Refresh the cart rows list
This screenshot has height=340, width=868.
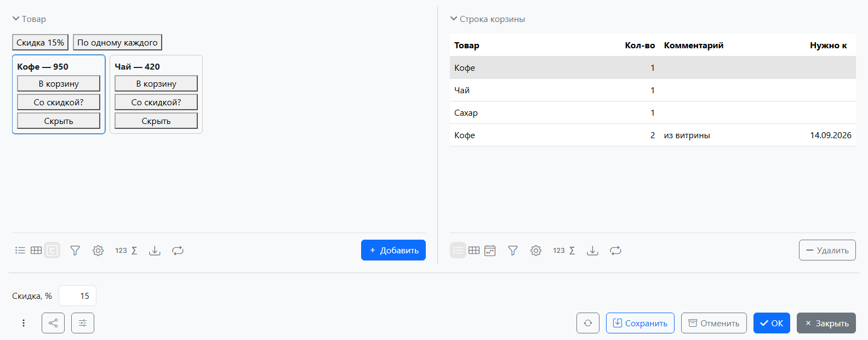[616, 251]
